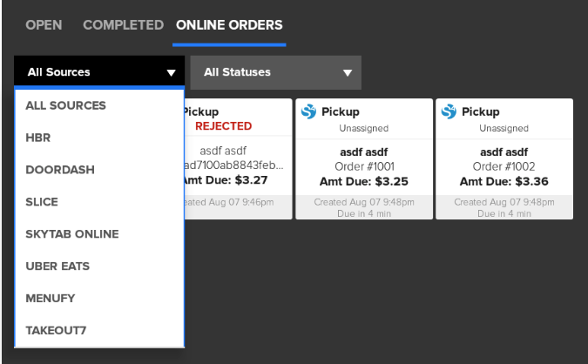The height and width of the screenshot is (364, 588).
Task: Open Order #1002 card
Action: 504,158
